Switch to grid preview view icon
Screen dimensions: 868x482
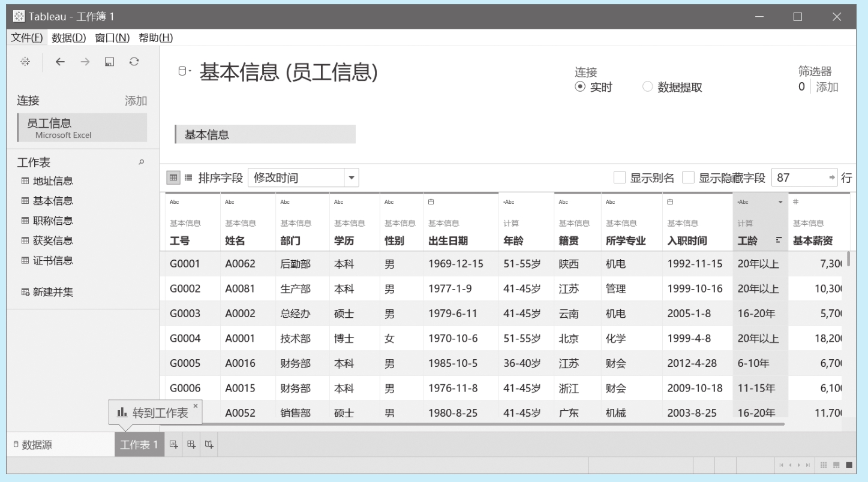tap(173, 177)
